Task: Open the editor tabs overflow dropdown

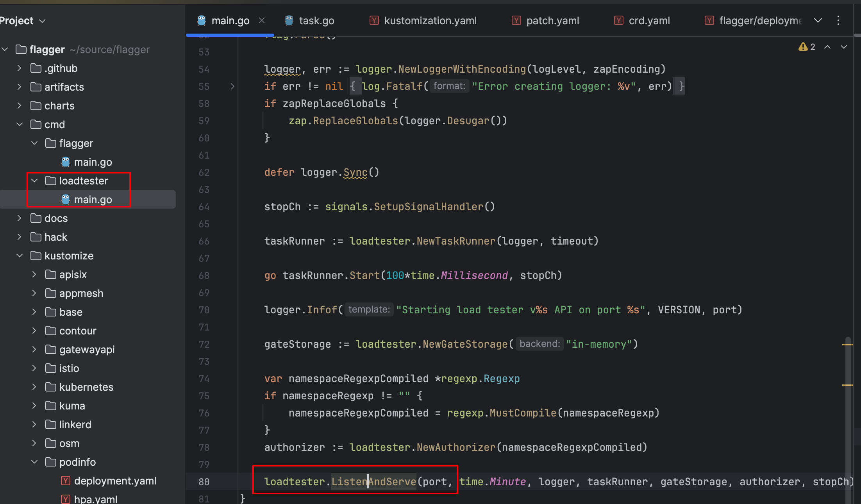Action: click(818, 20)
